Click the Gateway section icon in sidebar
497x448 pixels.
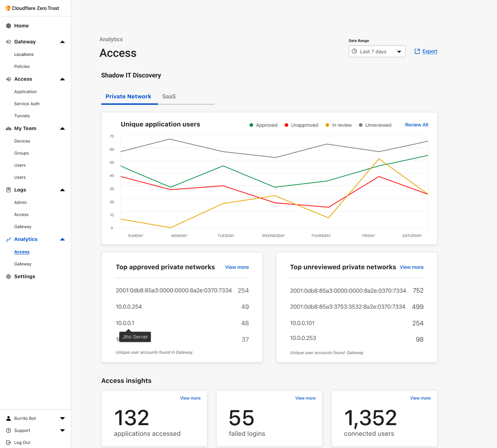click(8, 42)
